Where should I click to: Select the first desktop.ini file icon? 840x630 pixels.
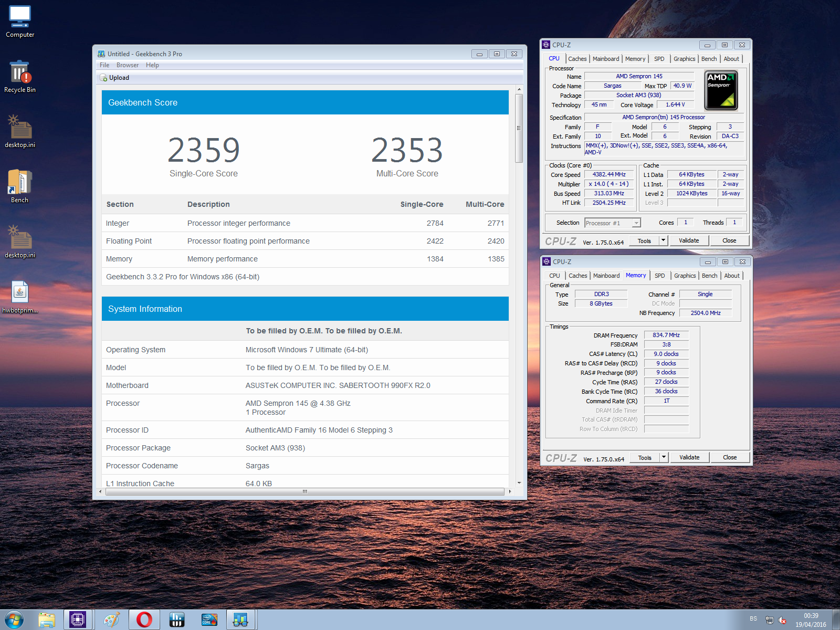tap(20, 132)
